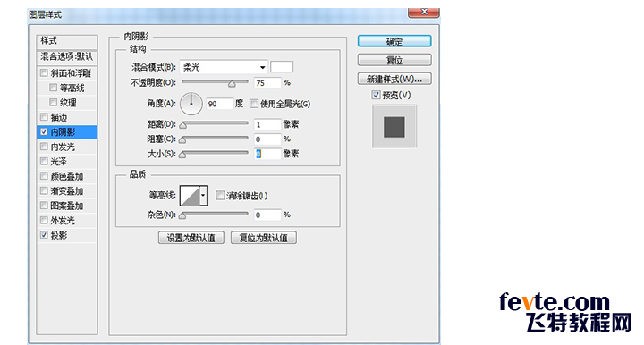This screenshot has width=644, height=345.
Task: Click the 阻塞 value field
Action: coord(267,139)
